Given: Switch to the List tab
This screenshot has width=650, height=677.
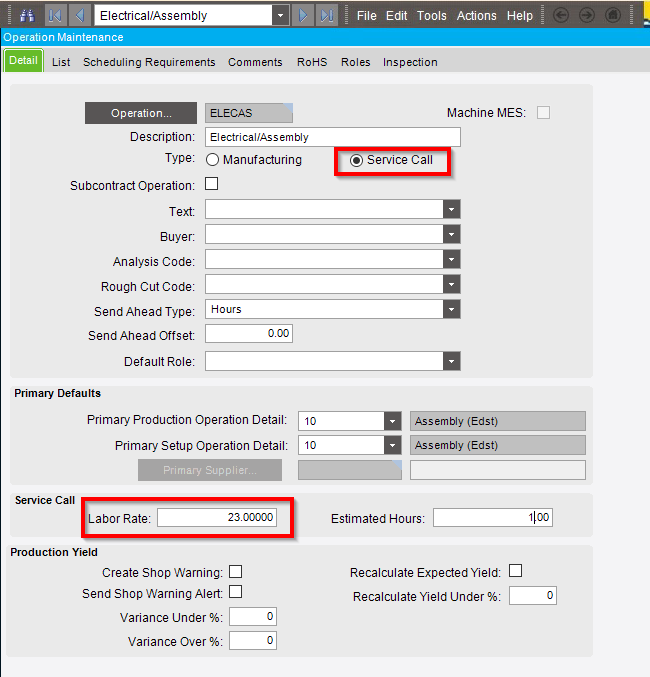Looking at the screenshot, I should (61, 62).
